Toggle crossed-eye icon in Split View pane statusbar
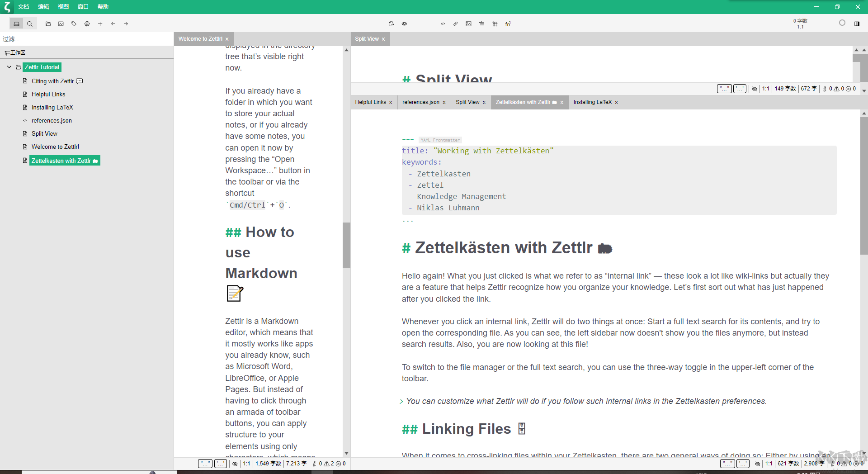 [754, 89]
